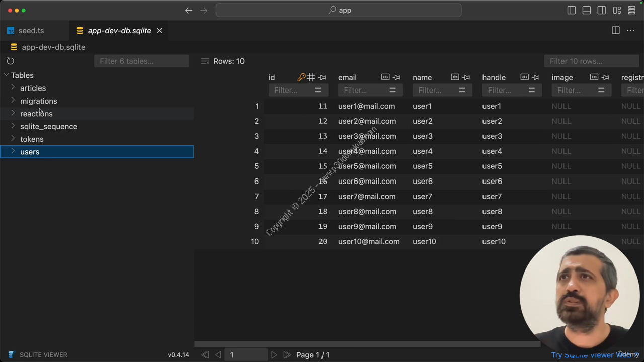644x362 pixels.
Task: Collapse the Tables tree section
Action: (6, 75)
